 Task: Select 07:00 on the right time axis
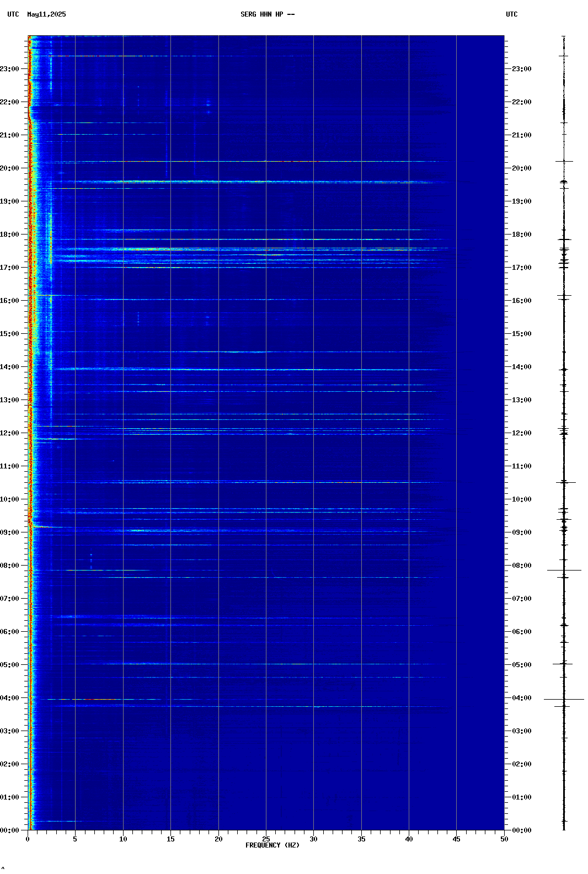coord(522,599)
